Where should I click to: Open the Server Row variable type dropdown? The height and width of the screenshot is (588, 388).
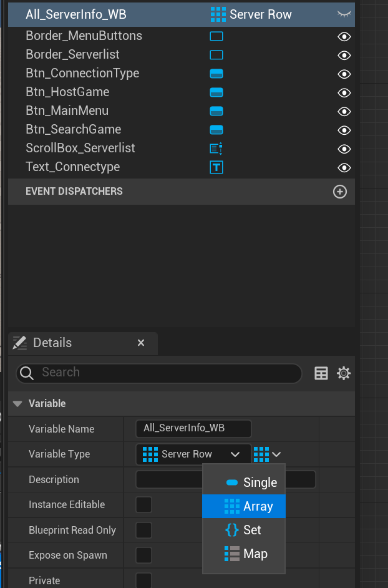click(193, 454)
